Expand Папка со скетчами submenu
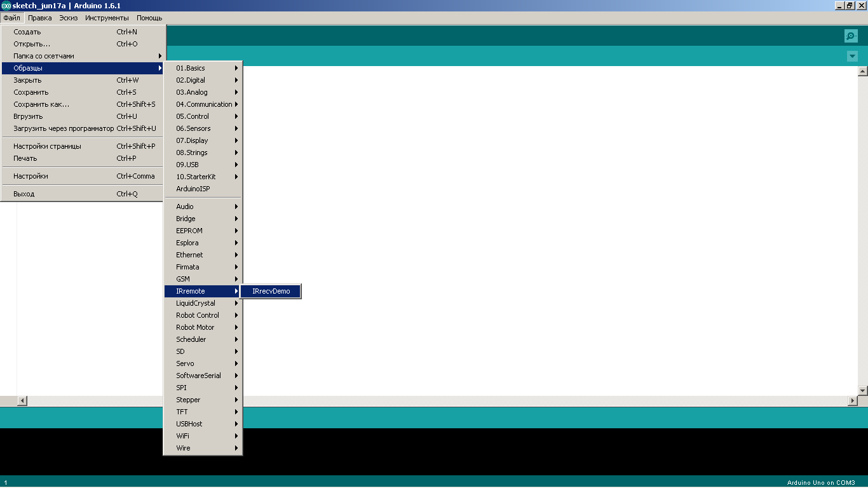The width and height of the screenshot is (868, 488). 83,56
